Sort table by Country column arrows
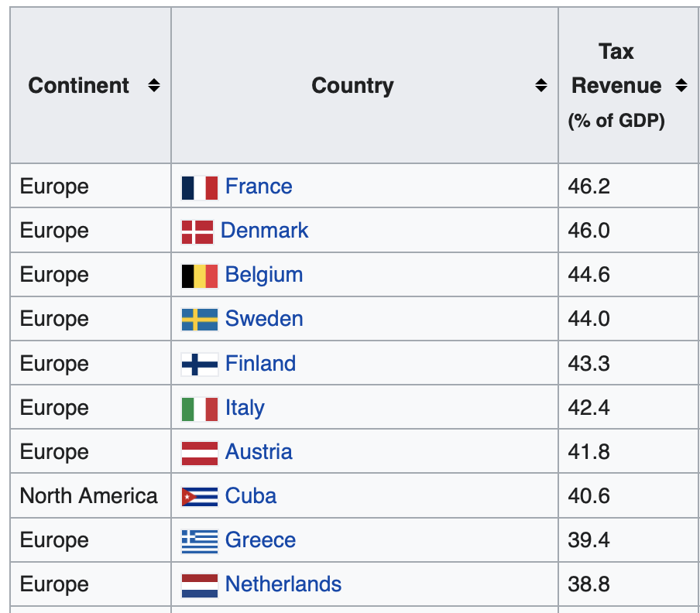 (x=541, y=85)
